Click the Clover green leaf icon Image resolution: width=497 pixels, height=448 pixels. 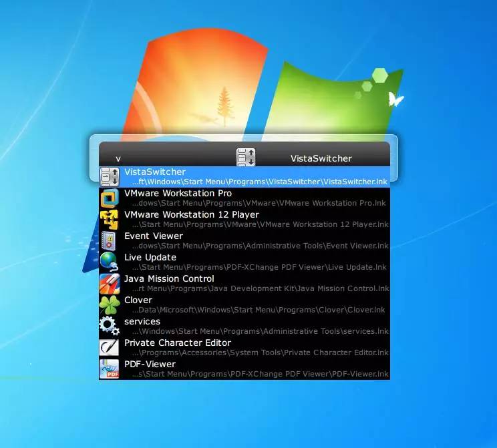(110, 305)
